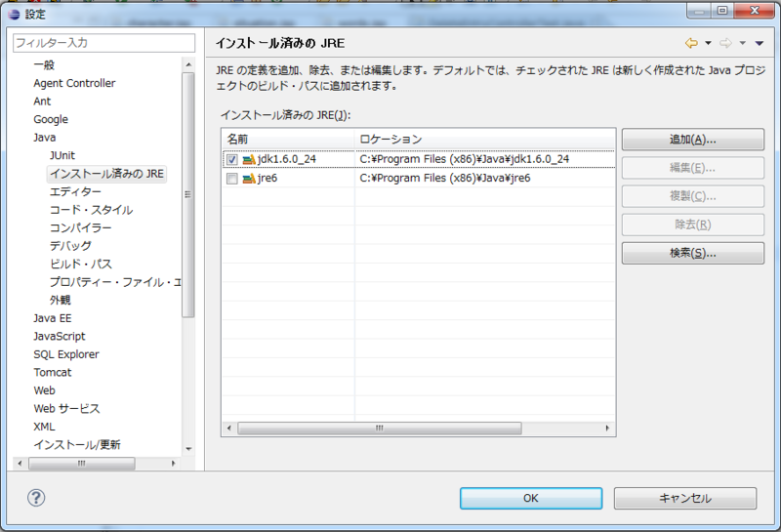Image resolution: width=781 pixels, height=532 pixels.
Task: Open the forward history dropdown arrow
Action: [742, 43]
